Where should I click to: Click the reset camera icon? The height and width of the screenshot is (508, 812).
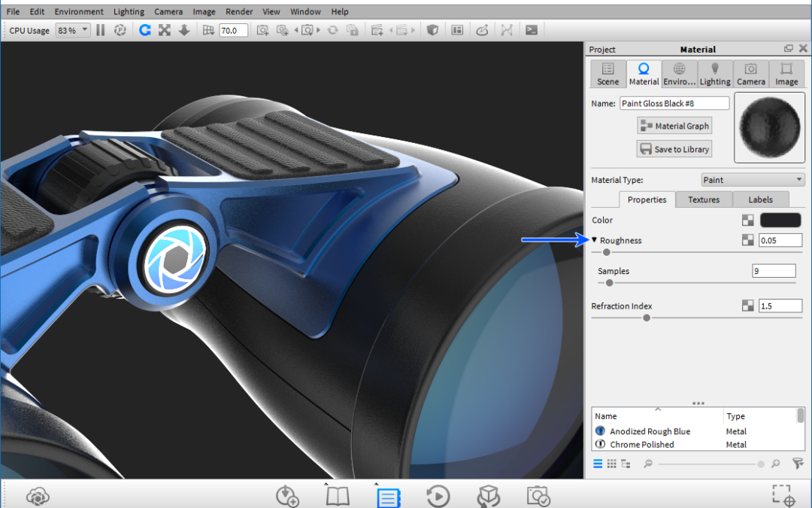333,30
